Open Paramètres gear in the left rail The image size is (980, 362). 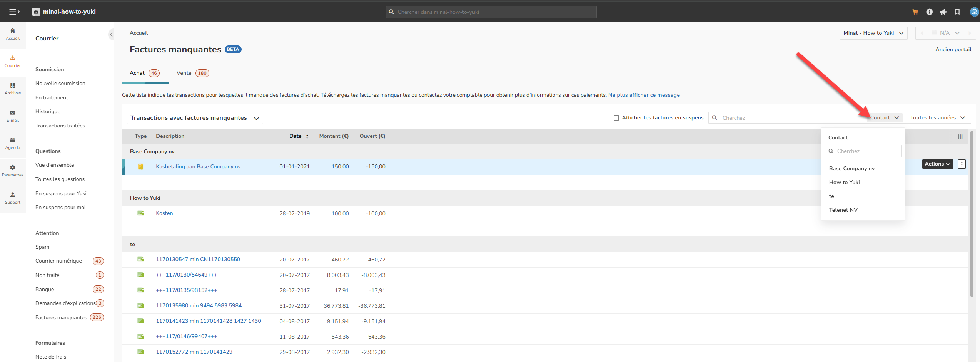click(13, 171)
